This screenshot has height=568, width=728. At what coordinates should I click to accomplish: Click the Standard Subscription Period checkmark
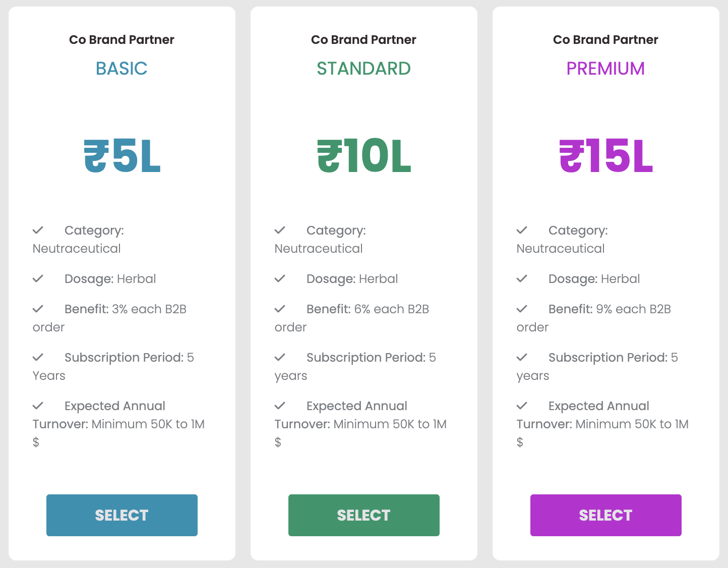click(280, 358)
